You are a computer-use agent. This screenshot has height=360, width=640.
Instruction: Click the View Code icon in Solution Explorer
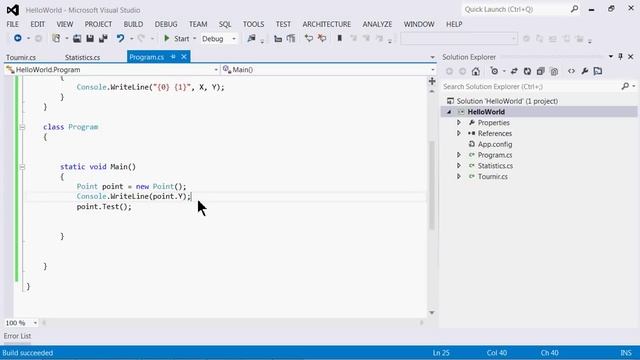click(571, 71)
